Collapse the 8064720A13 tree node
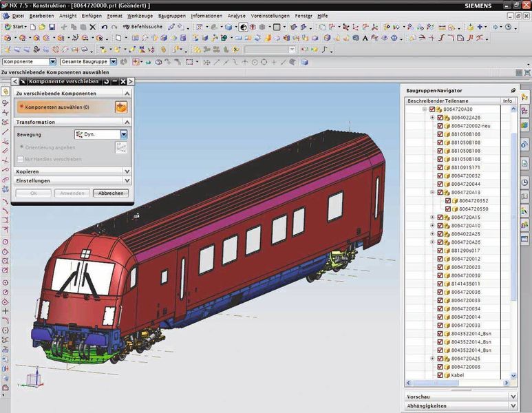The height and width of the screenshot is (413, 532). tap(432, 192)
